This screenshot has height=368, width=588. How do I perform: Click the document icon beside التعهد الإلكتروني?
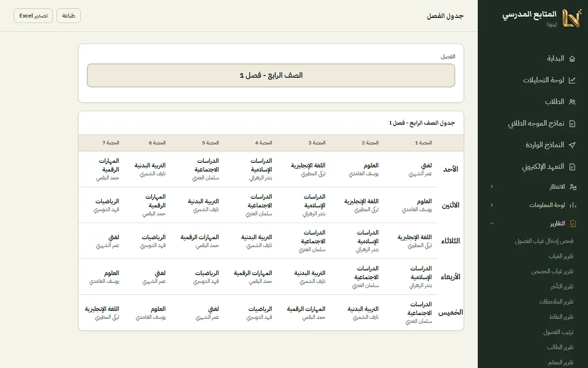[x=572, y=167]
